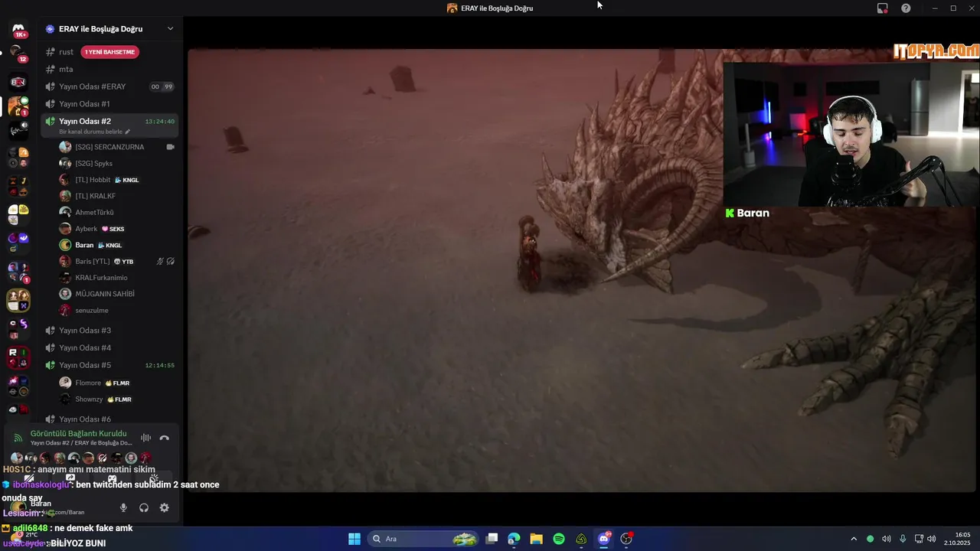The image size is (980, 551).
Task: Open File Explorer from taskbar
Action: click(x=536, y=539)
